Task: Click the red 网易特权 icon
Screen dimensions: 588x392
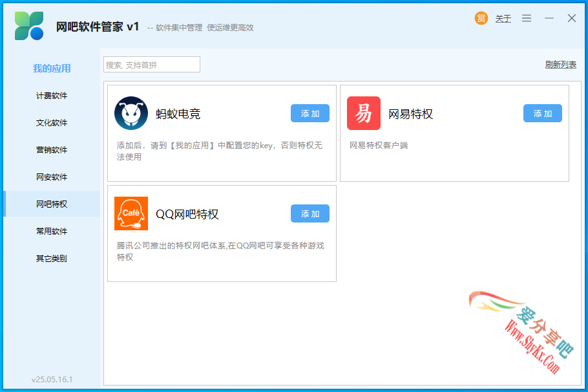Action: tap(363, 113)
